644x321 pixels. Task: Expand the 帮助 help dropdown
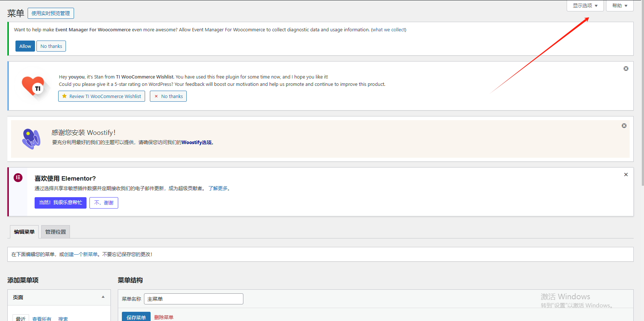point(619,6)
